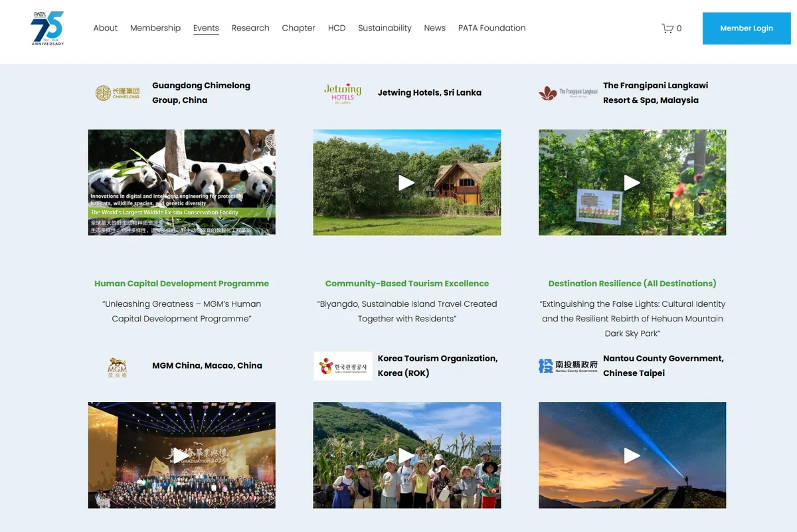The height and width of the screenshot is (532, 797).
Task: Open the Chapter menu
Action: point(298,28)
